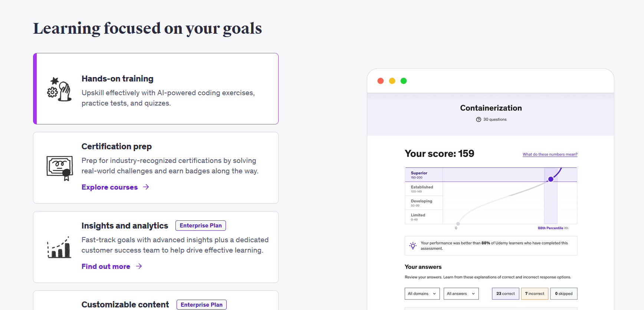This screenshot has height=310, width=644.
Task: Click the question mark icon beside 30 questions
Action: coord(479,119)
